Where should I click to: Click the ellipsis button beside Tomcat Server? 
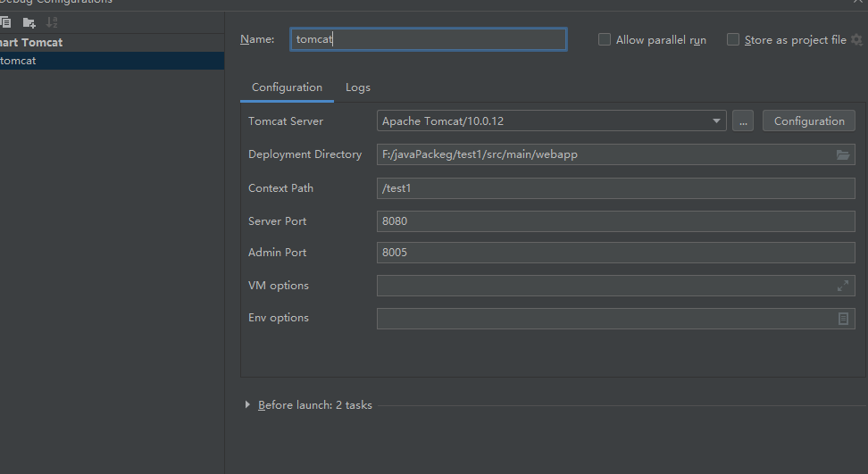pyautogui.click(x=743, y=121)
